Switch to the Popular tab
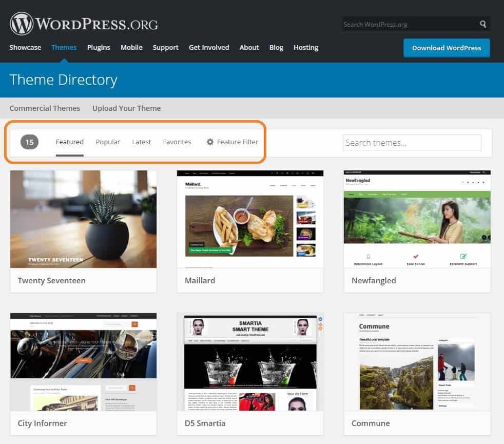Screen dimensions: 504x444 108,142
